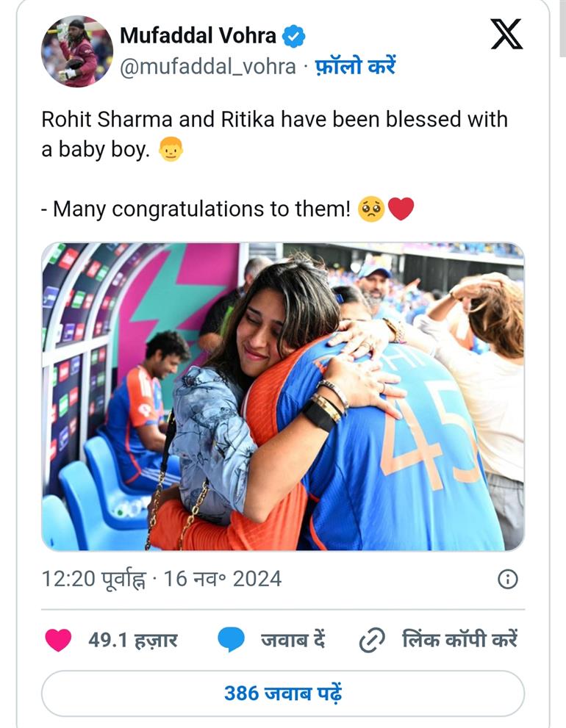Click the red heart emoji in tweet text
The height and width of the screenshot is (728, 566).
(x=401, y=209)
